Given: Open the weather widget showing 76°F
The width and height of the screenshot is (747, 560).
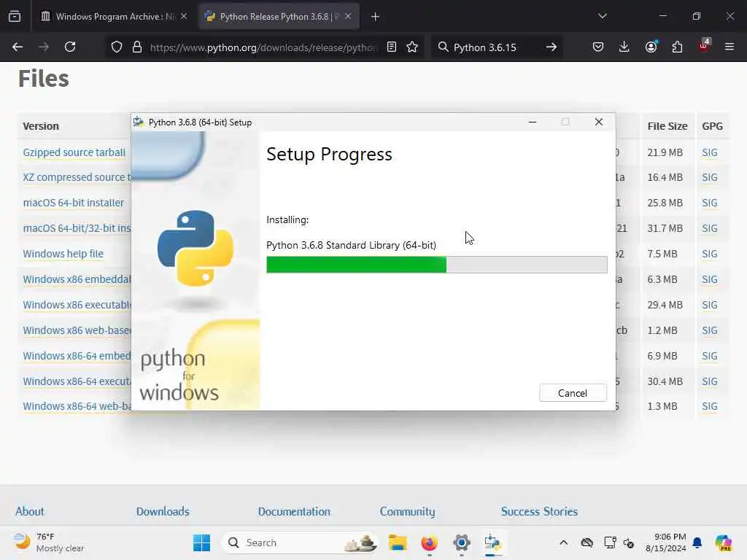Looking at the screenshot, I should [47, 542].
